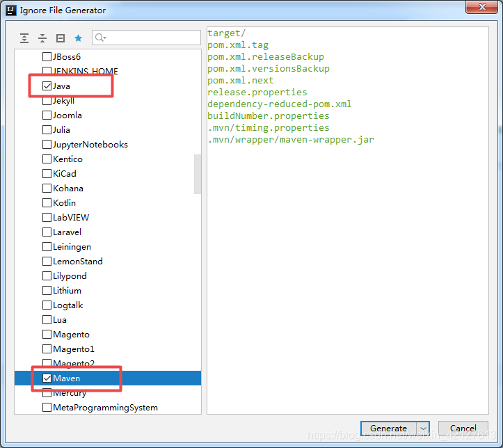
Task: Check the MetaProgrammingSystem checkbox
Action: click(x=47, y=407)
